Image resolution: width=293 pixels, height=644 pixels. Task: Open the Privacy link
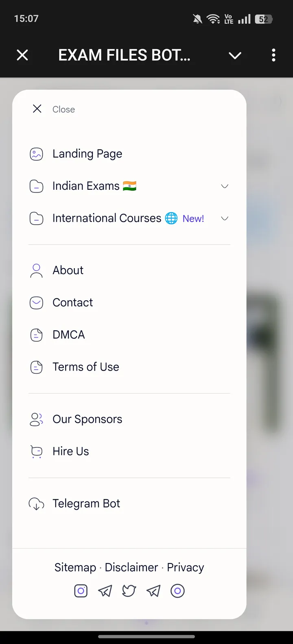(186, 568)
